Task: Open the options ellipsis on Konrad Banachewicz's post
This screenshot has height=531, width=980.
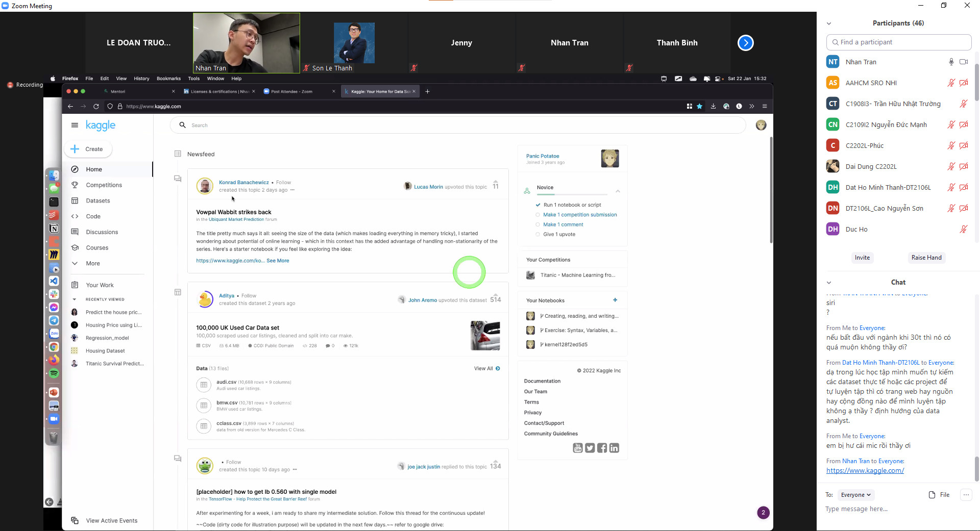Action: click(292, 190)
